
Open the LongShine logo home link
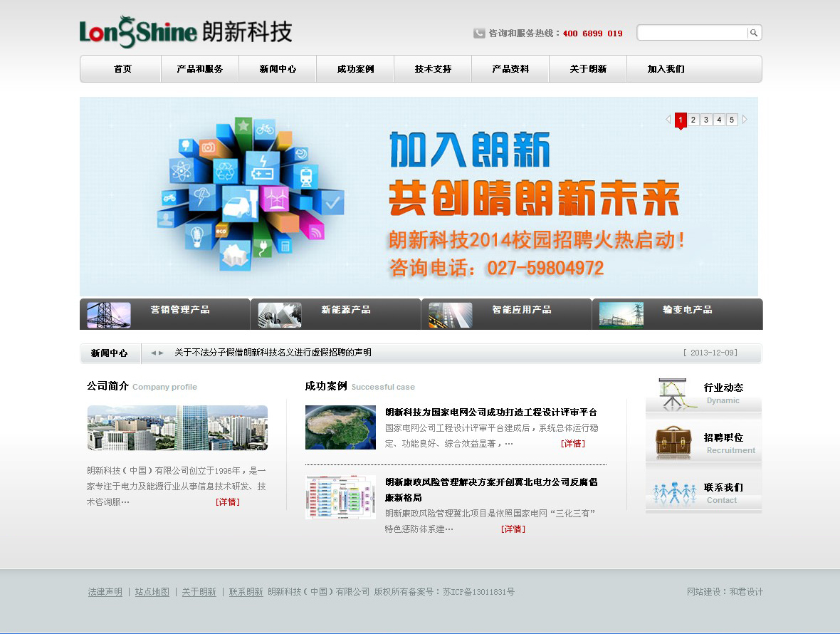point(185,31)
